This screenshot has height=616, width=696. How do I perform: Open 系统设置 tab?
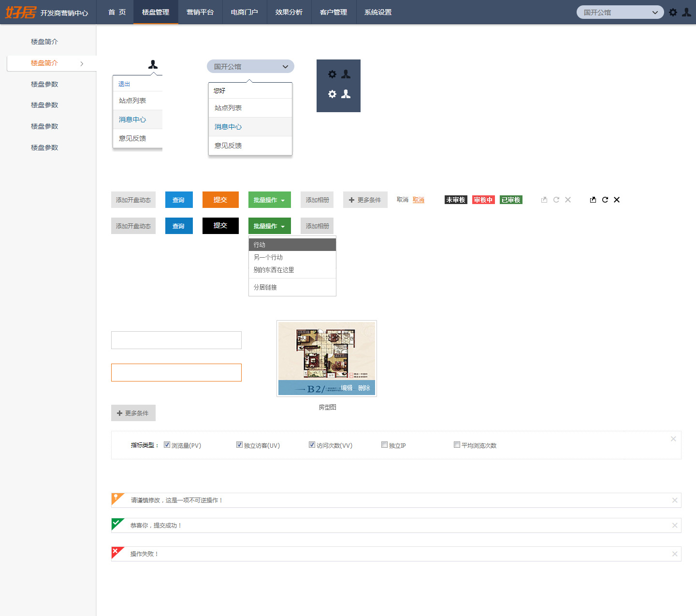(378, 12)
